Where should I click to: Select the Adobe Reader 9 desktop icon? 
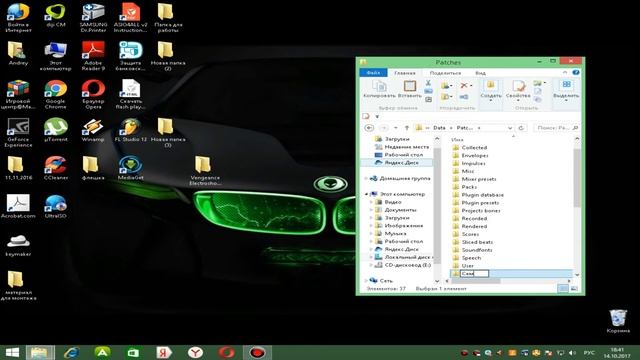(x=93, y=56)
